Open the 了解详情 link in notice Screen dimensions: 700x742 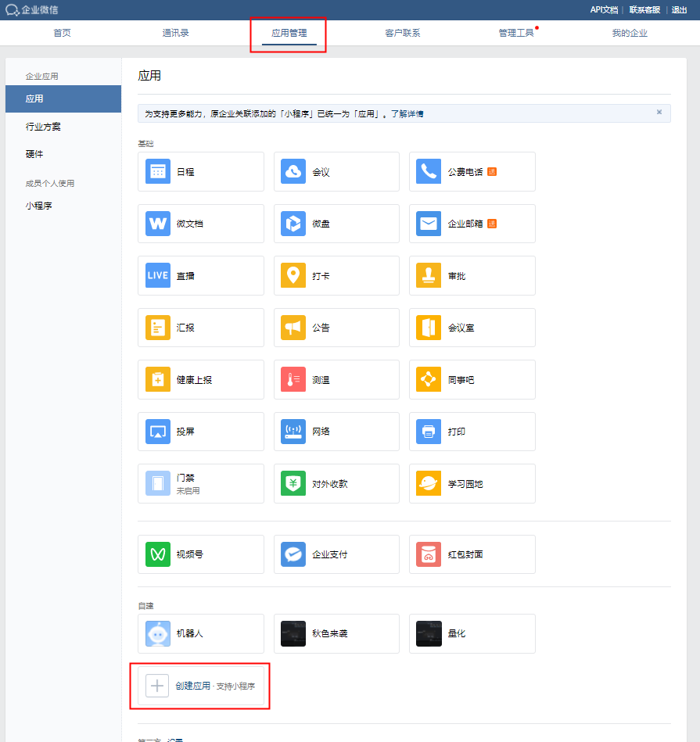coord(407,113)
